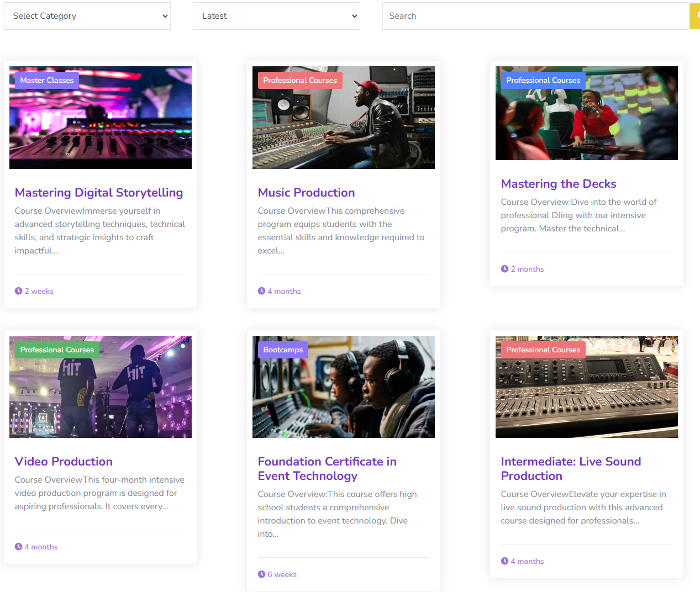Click clock icon beside 2 months duration

[x=504, y=269]
